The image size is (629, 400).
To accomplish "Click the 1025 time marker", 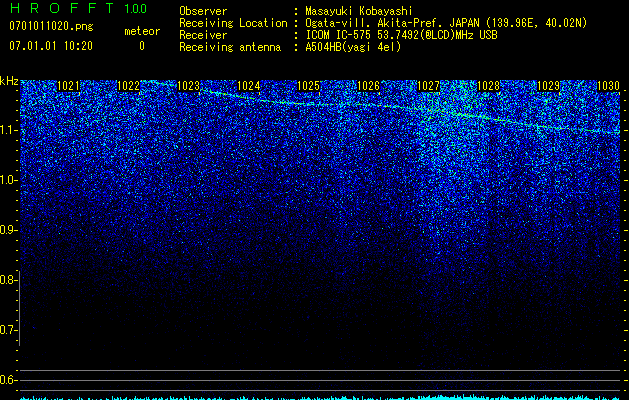I will click(308, 85).
